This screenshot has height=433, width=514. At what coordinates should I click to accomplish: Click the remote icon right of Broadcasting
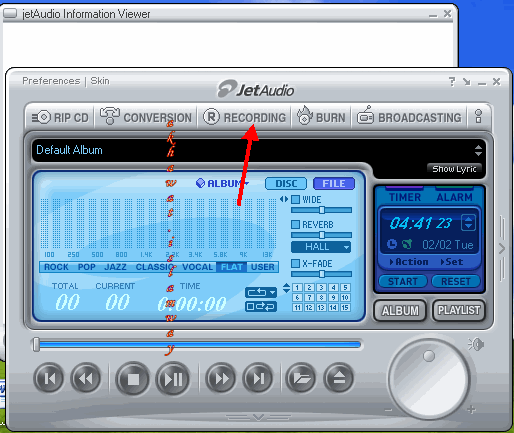pyautogui.click(x=479, y=117)
